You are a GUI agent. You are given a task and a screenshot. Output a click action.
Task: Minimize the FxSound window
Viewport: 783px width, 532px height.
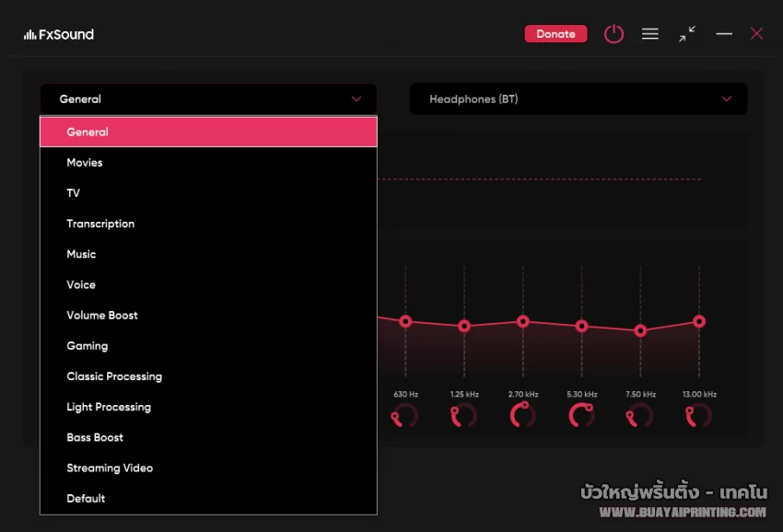pyautogui.click(x=724, y=34)
